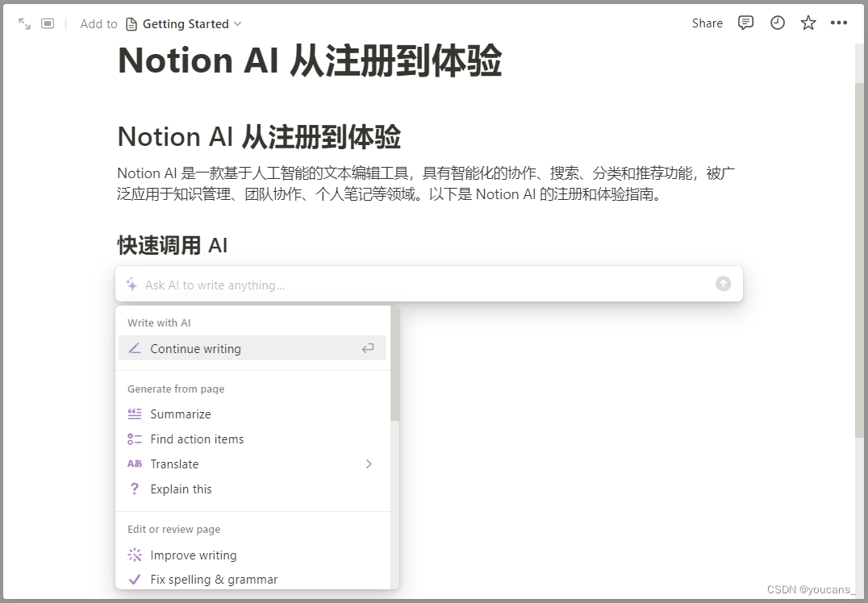The height and width of the screenshot is (603, 868).
Task: Favorite this page with star icon
Action: click(x=808, y=23)
